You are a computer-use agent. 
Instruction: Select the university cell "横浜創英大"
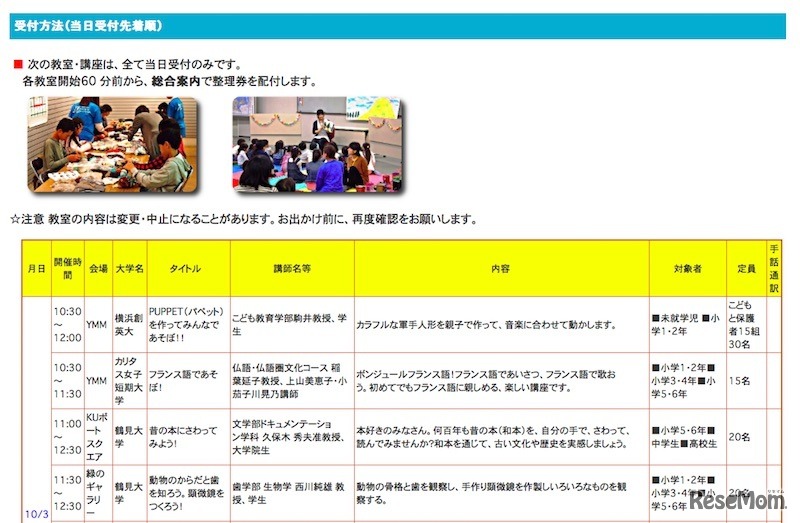coord(130,325)
